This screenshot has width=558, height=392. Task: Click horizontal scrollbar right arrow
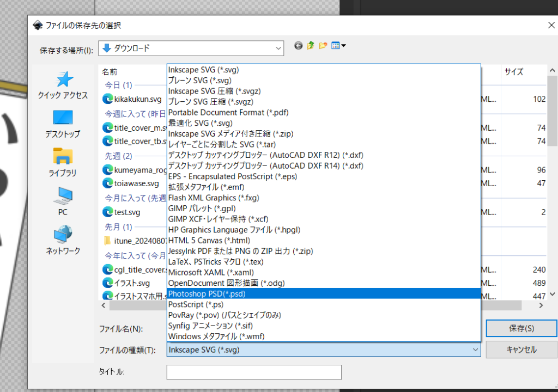[x=541, y=305]
